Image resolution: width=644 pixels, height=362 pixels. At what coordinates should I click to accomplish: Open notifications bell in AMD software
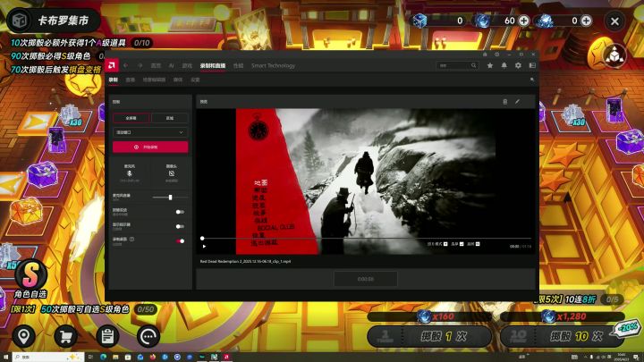coord(504,65)
